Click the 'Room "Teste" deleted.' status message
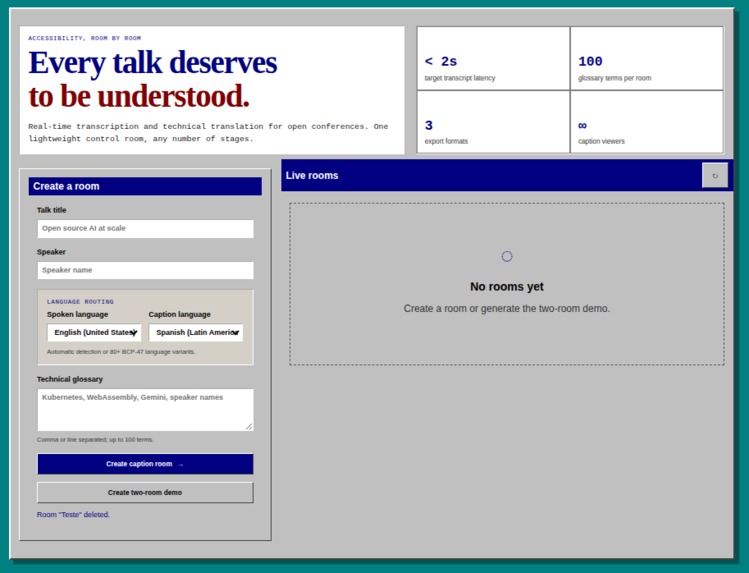This screenshot has height=573, width=749. (73, 514)
